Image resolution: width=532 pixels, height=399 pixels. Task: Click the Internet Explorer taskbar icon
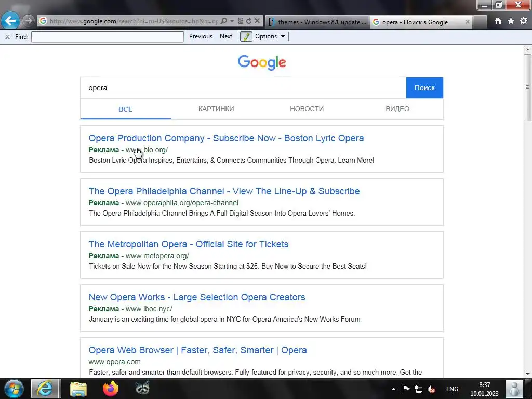tap(45, 389)
